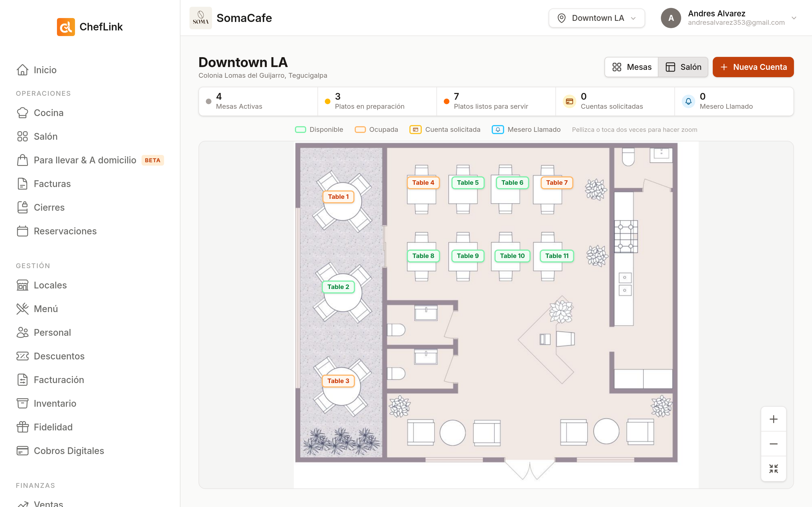Image resolution: width=812 pixels, height=507 pixels.
Task: Reset floor plan to fit view
Action: pos(773,468)
